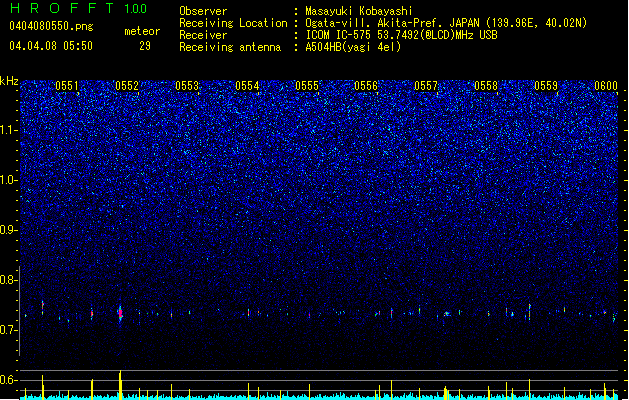This screenshot has width=629, height=400.
Task: Click the Receiver label
Action: point(203,35)
